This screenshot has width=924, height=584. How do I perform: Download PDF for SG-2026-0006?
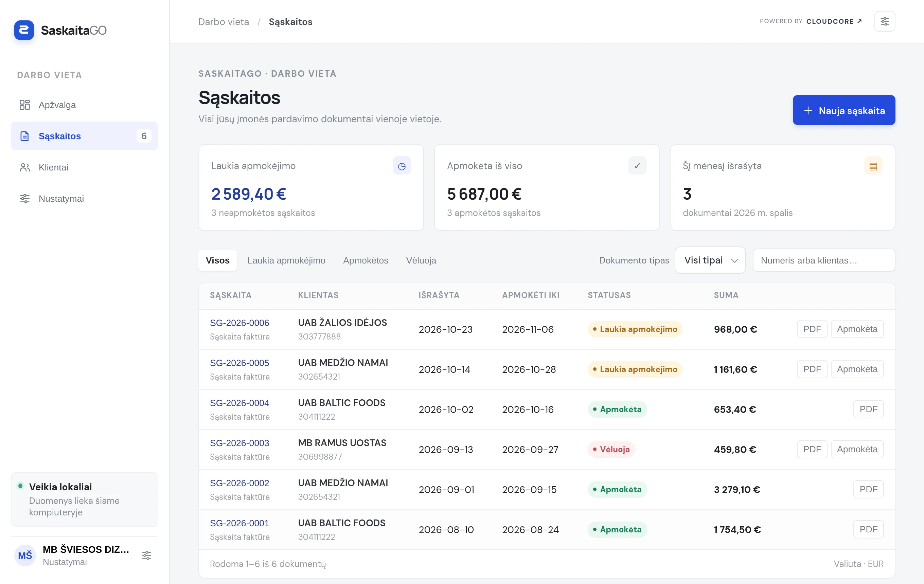812,329
